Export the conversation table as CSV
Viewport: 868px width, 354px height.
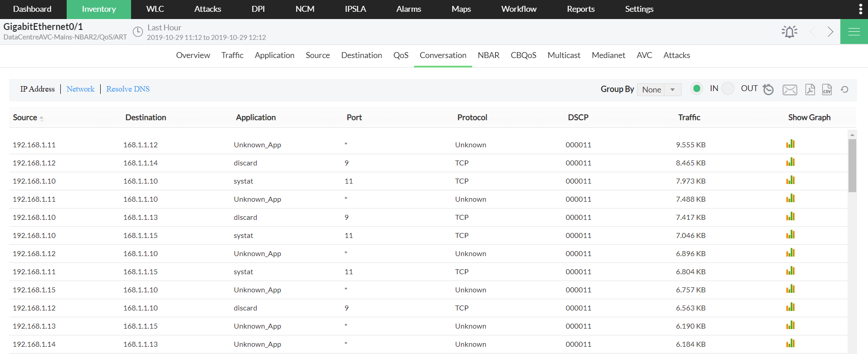pyautogui.click(x=827, y=90)
